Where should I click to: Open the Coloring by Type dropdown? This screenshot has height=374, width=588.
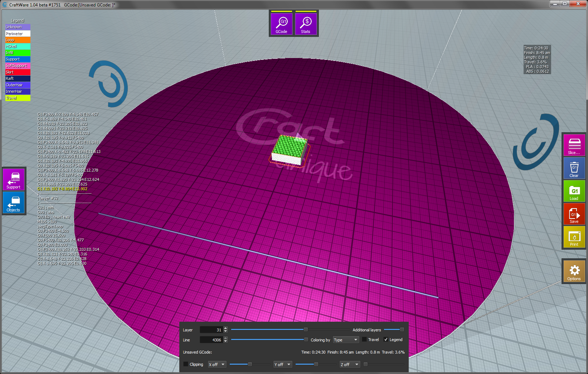coord(346,340)
